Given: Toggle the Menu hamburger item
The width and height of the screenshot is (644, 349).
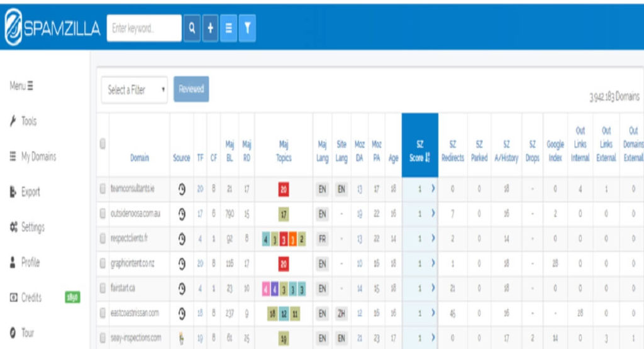Looking at the screenshot, I should [x=21, y=86].
